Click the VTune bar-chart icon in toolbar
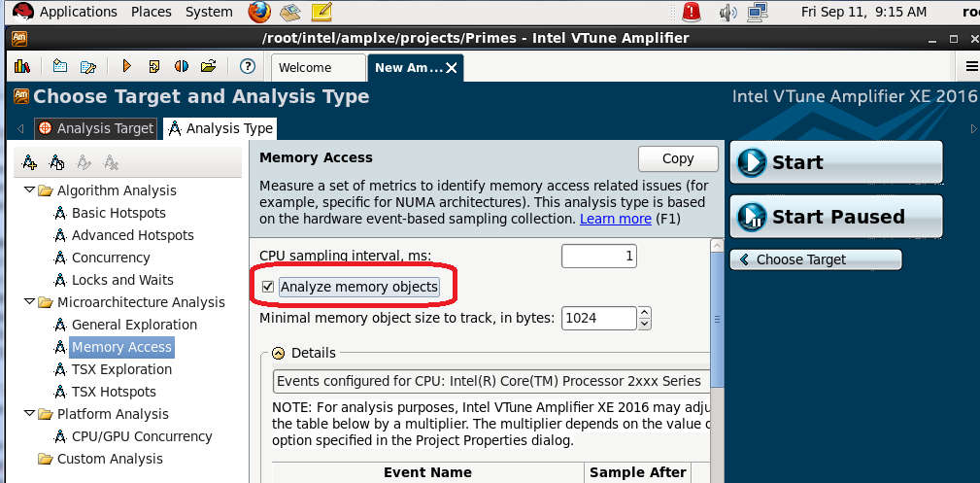 pyautogui.click(x=21, y=67)
